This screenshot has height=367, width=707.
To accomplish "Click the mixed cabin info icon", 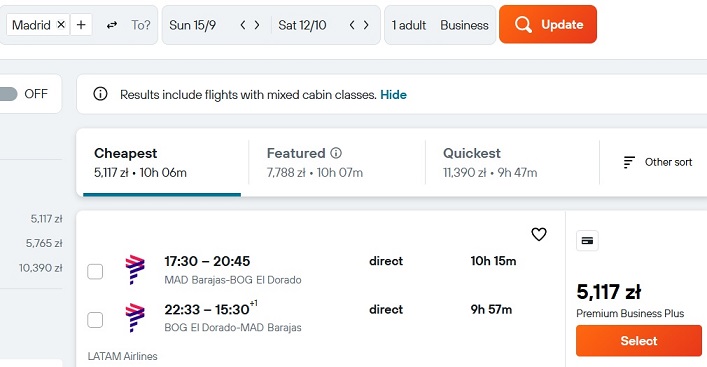I will pyautogui.click(x=100, y=94).
